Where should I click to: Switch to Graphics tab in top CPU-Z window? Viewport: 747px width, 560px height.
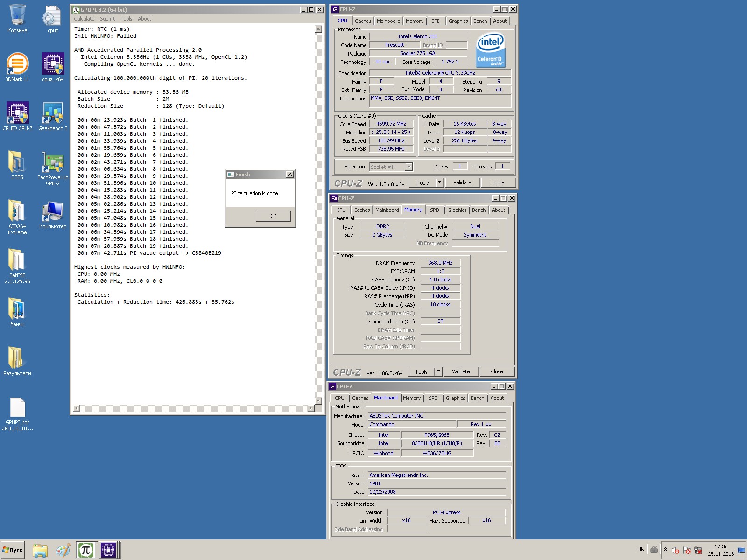458,21
